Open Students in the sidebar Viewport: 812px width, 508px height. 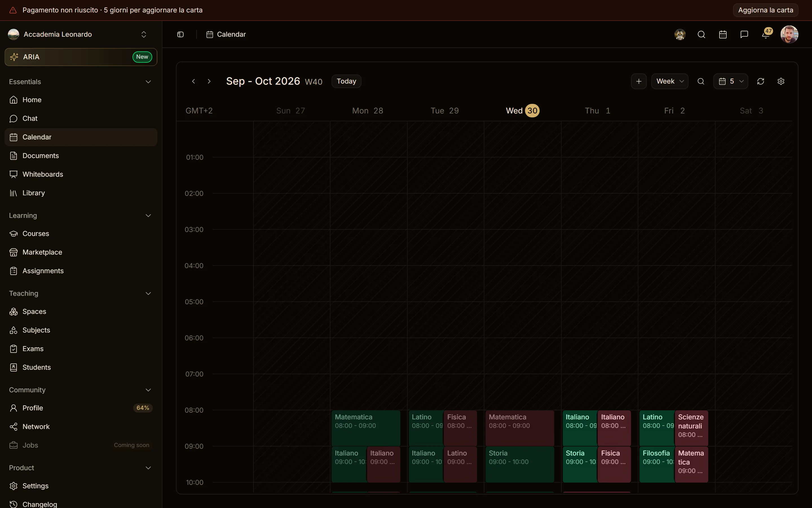[81, 367]
